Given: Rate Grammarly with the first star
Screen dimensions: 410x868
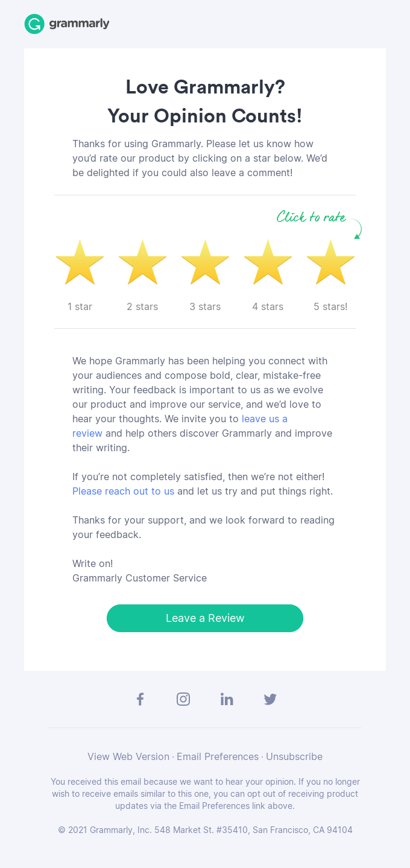Looking at the screenshot, I should (80, 263).
